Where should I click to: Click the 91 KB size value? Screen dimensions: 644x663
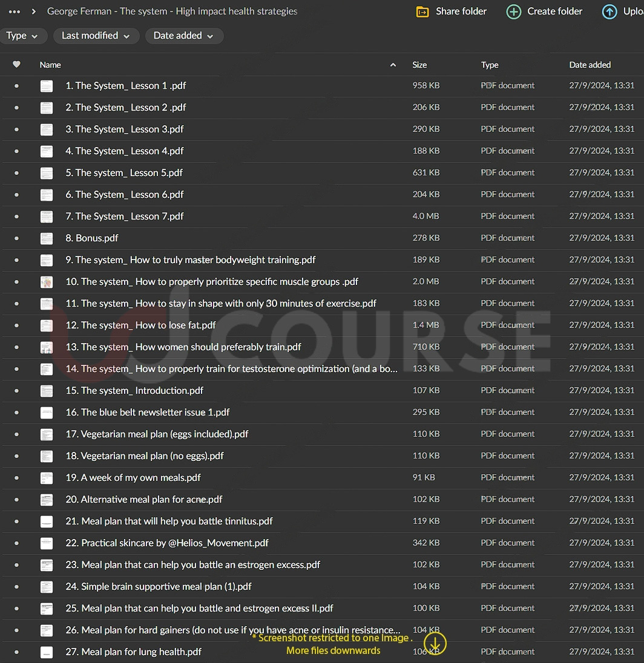pos(424,478)
